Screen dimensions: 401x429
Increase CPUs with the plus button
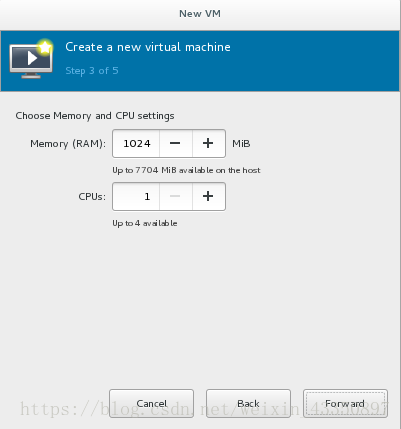pyautogui.click(x=209, y=196)
